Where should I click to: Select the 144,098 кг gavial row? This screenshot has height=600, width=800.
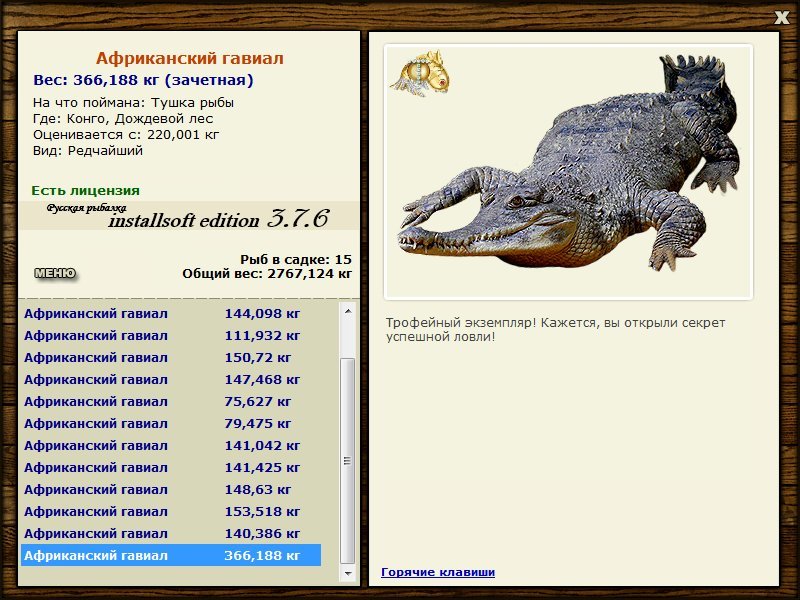click(x=171, y=313)
